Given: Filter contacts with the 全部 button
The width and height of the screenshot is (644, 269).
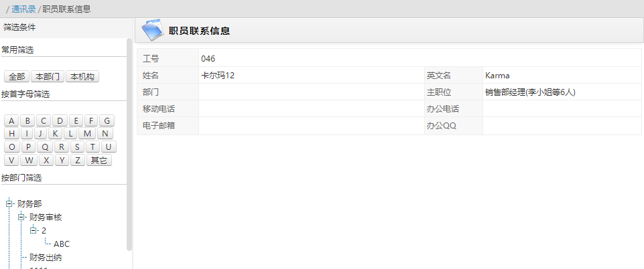Looking at the screenshot, I should (x=17, y=77).
